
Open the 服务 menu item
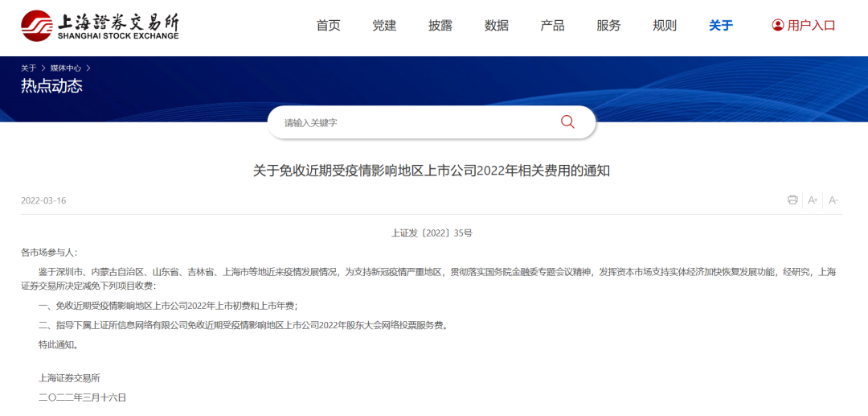pos(608,25)
